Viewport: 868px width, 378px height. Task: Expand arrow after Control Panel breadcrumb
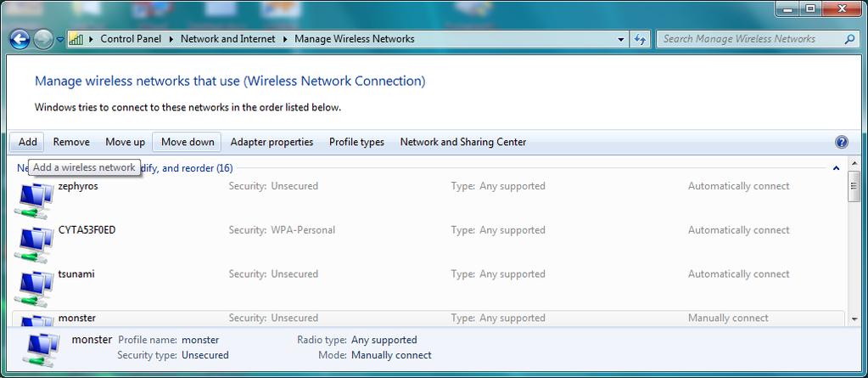[171, 39]
